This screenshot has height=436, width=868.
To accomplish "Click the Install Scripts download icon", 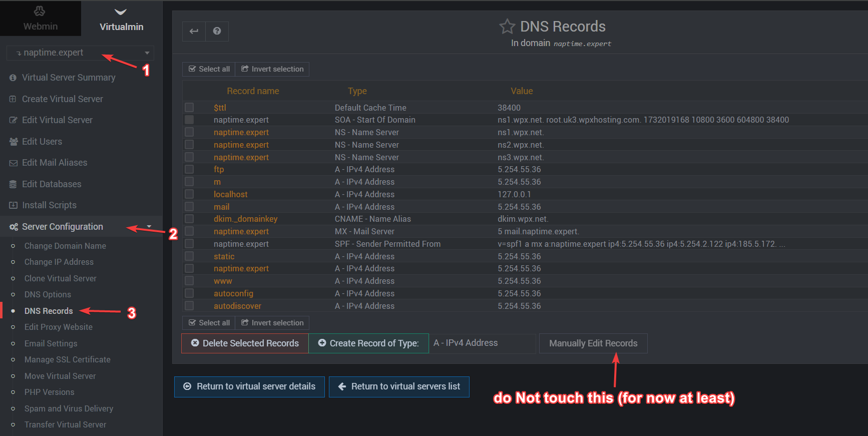I will click(x=14, y=205).
